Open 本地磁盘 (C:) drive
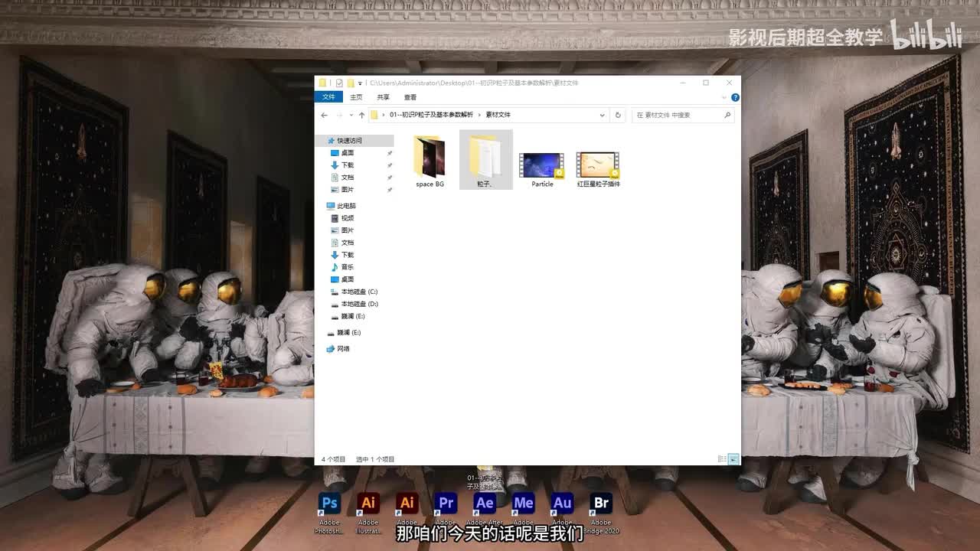 (354, 292)
